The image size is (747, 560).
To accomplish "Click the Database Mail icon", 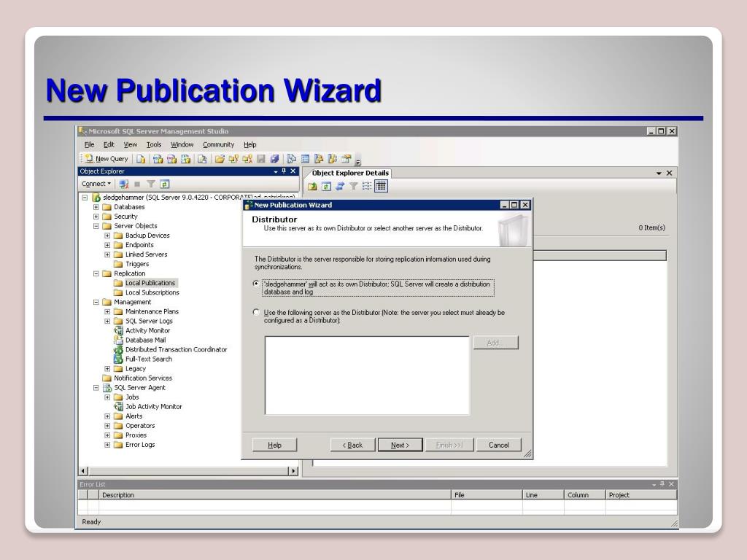I will tap(119, 340).
